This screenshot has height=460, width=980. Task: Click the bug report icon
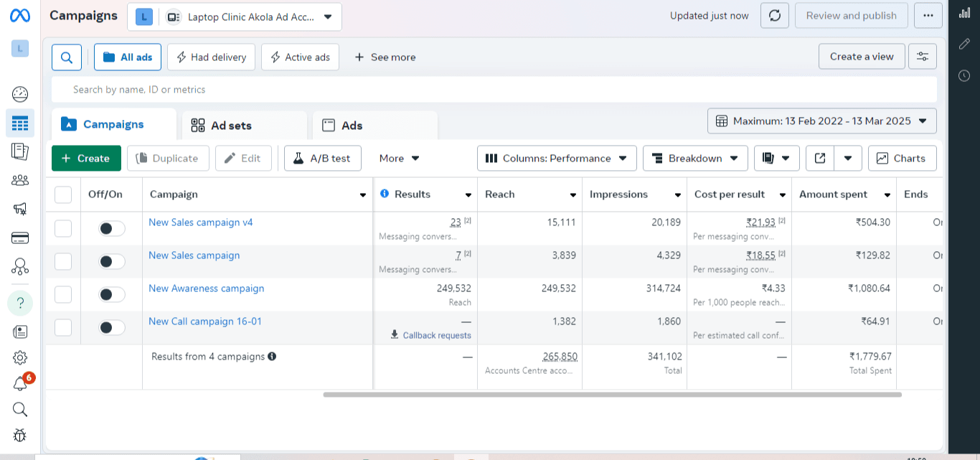click(20, 435)
